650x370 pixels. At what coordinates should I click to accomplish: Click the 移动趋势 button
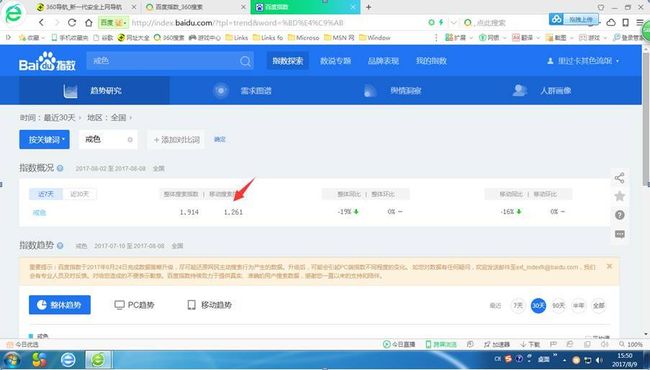coord(209,305)
